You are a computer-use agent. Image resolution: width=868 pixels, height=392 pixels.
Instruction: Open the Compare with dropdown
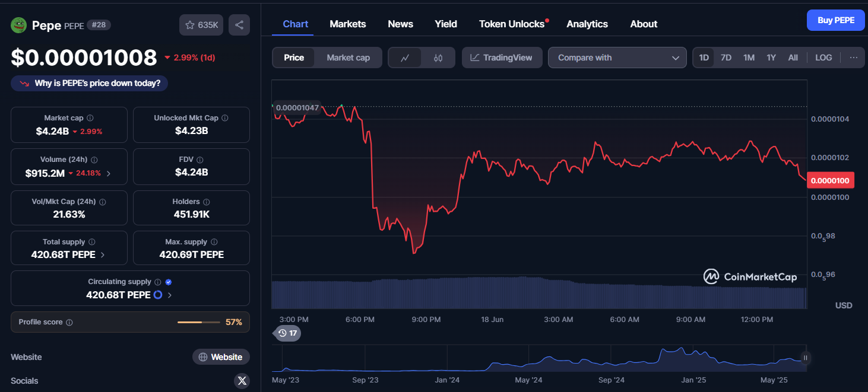click(617, 58)
